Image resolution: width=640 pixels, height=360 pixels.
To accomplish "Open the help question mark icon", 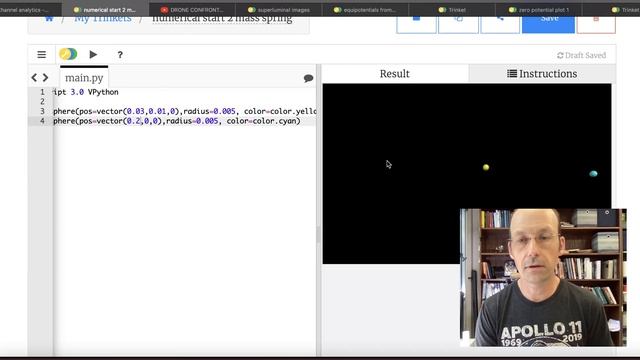I will point(120,55).
